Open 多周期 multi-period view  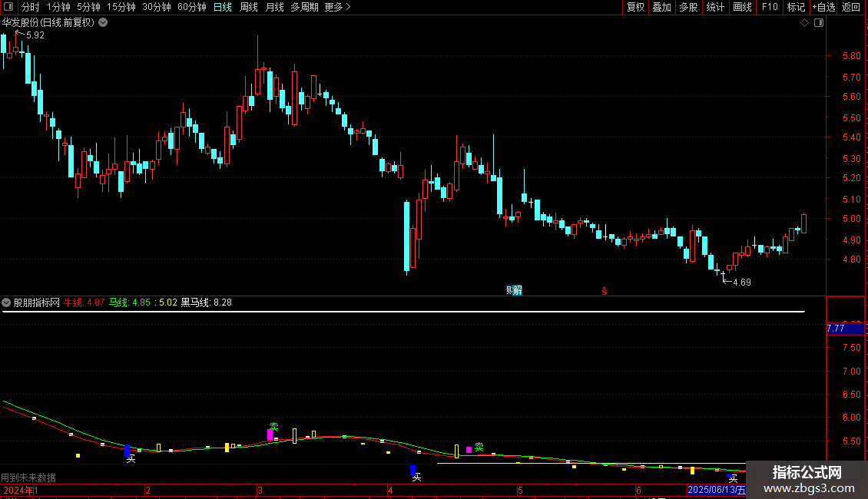tap(304, 7)
